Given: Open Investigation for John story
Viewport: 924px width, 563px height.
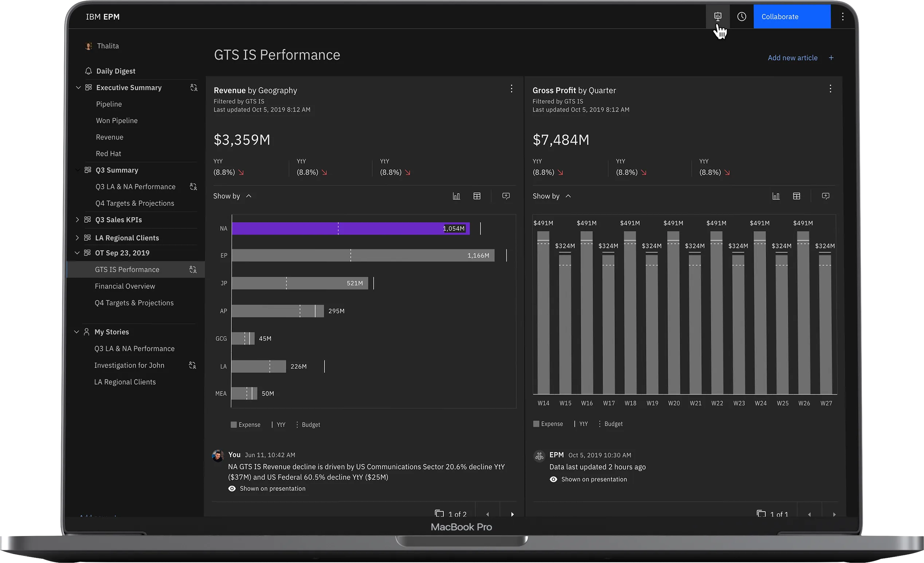Looking at the screenshot, I should click(129, 365).
